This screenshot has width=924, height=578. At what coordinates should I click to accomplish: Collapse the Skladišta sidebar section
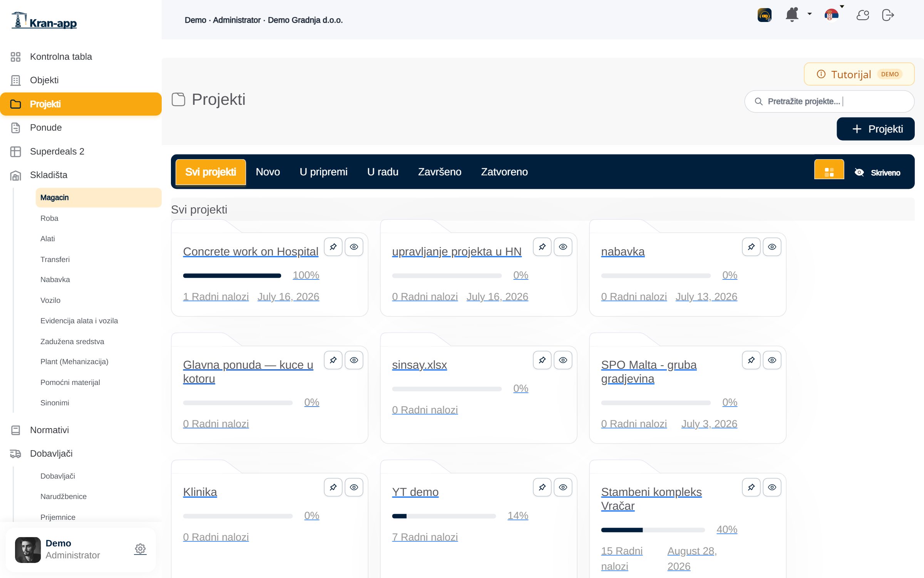(81, 175)
